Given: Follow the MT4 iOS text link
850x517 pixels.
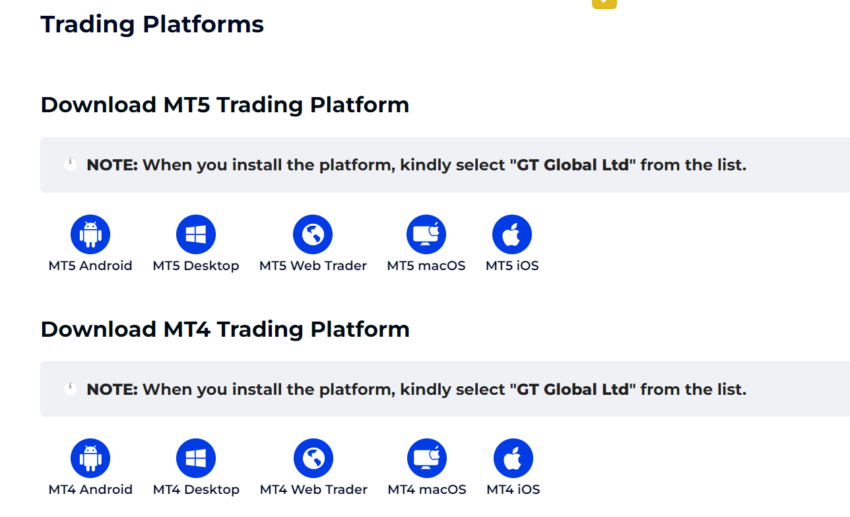Looking at the screenshot, I should coord(513,489).
